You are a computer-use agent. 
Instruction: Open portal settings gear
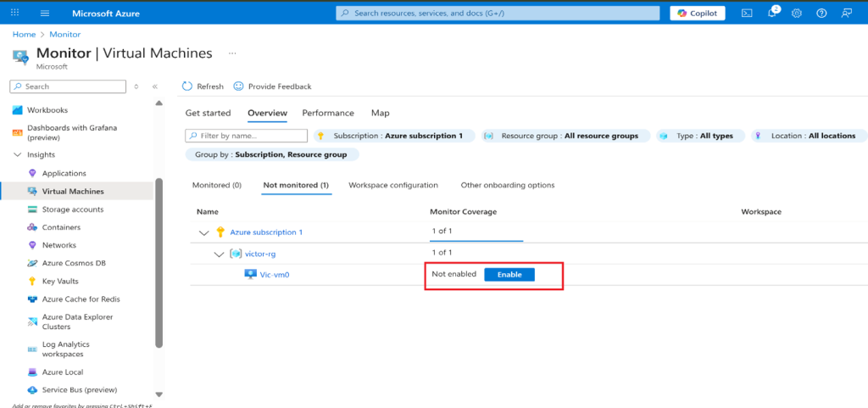point(797,14)
